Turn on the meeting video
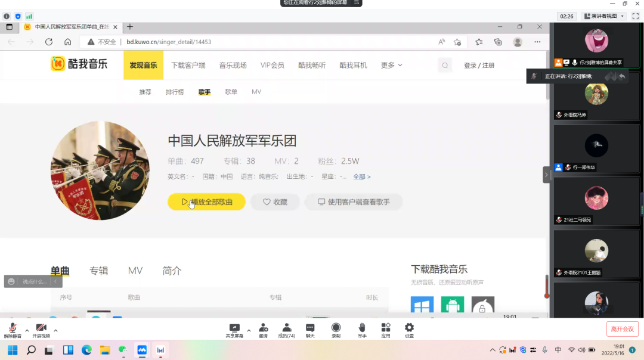 (41, 330)
